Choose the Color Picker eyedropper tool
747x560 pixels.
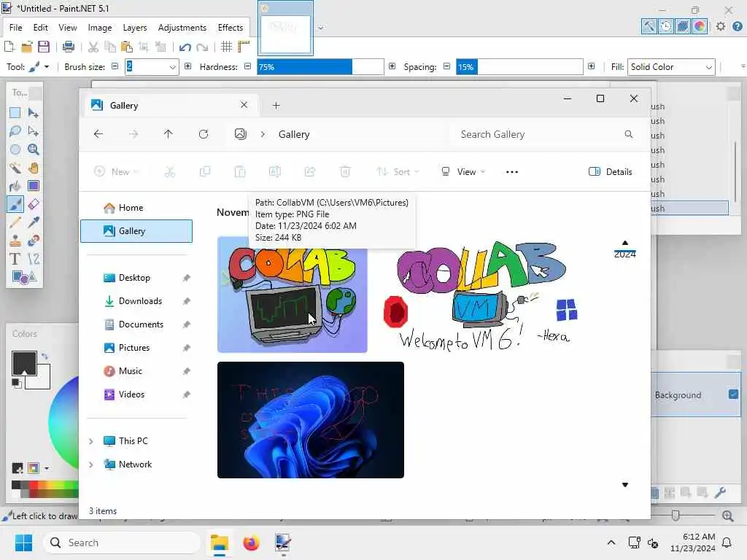(x=34, y=222)
